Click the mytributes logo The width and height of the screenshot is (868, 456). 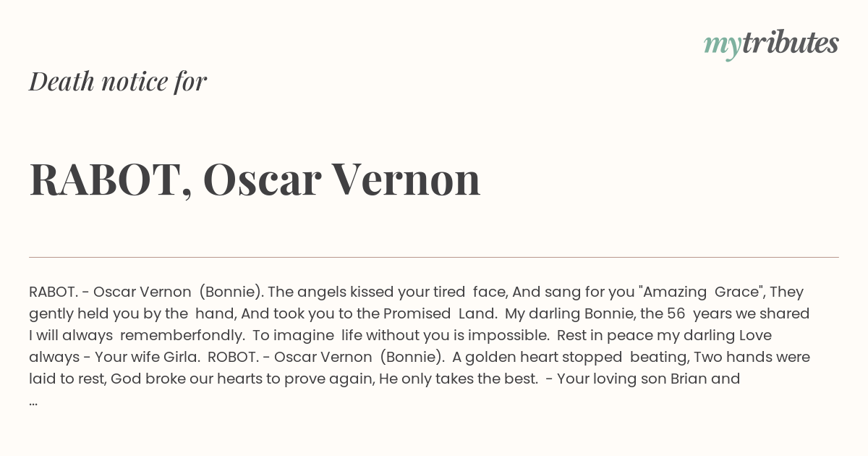click(771, 44)
